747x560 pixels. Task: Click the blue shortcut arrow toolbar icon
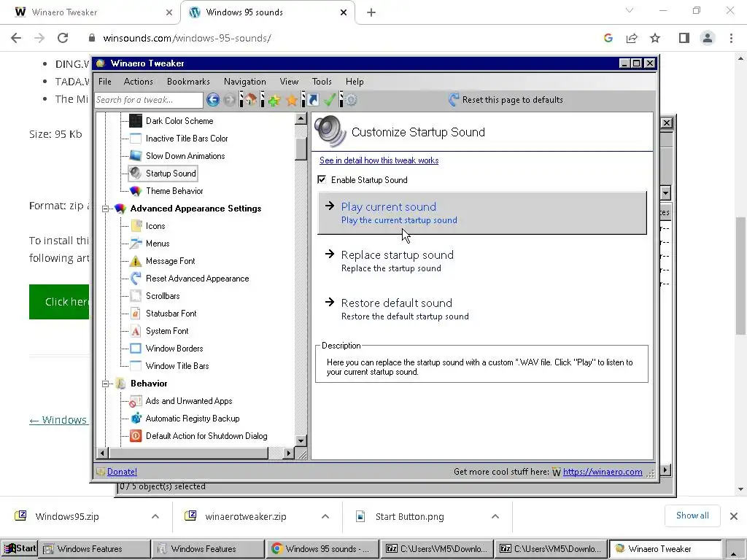(x=314, y=100)
